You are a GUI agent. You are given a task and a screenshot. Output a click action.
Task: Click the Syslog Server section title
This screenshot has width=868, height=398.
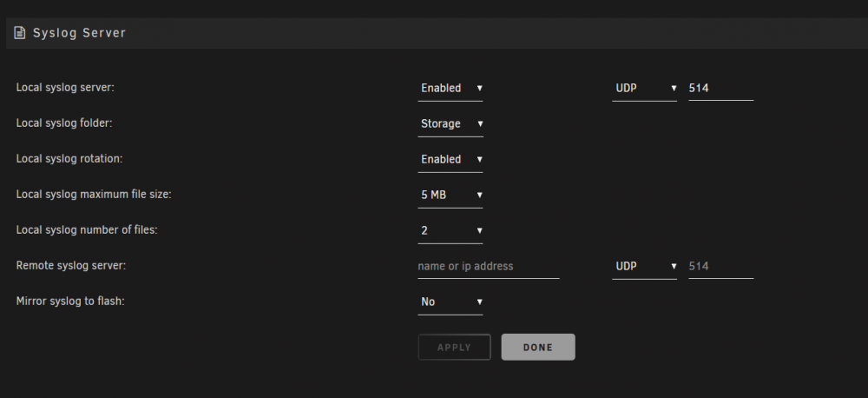[x=79, y=33]
